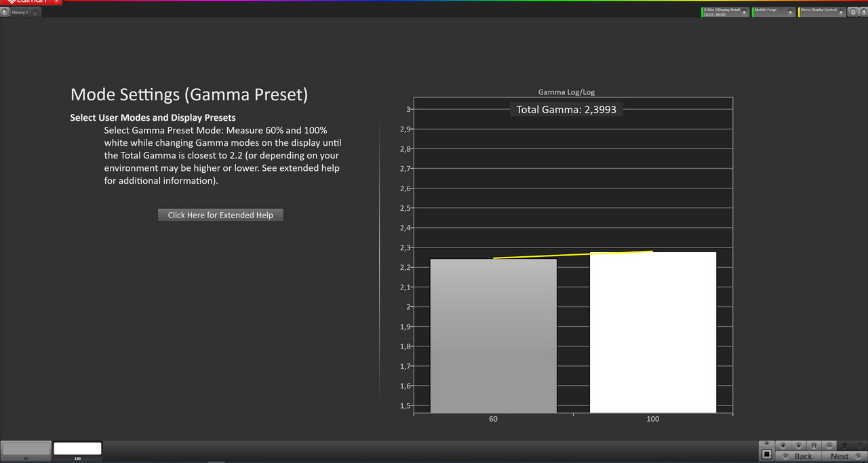Image resolution: width=868 pixels, height=463 pixels.
Task: Click the large square stop button
Action: click(766, 454)
